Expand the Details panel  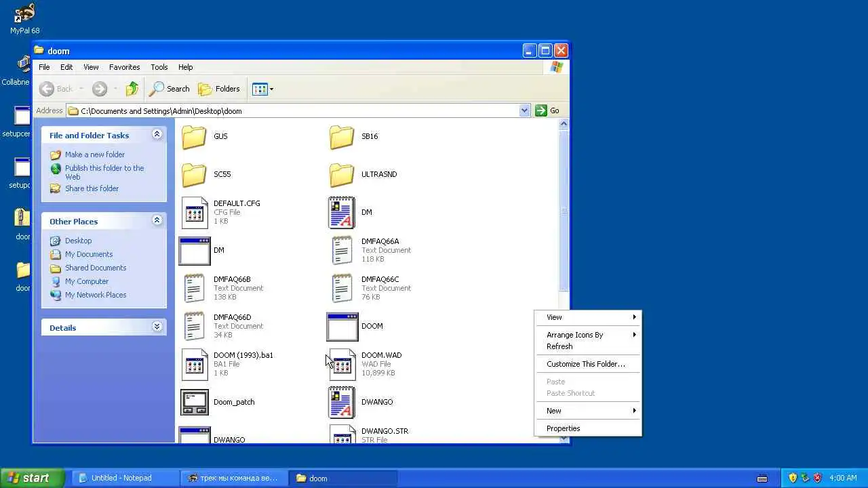pos(157,327)
